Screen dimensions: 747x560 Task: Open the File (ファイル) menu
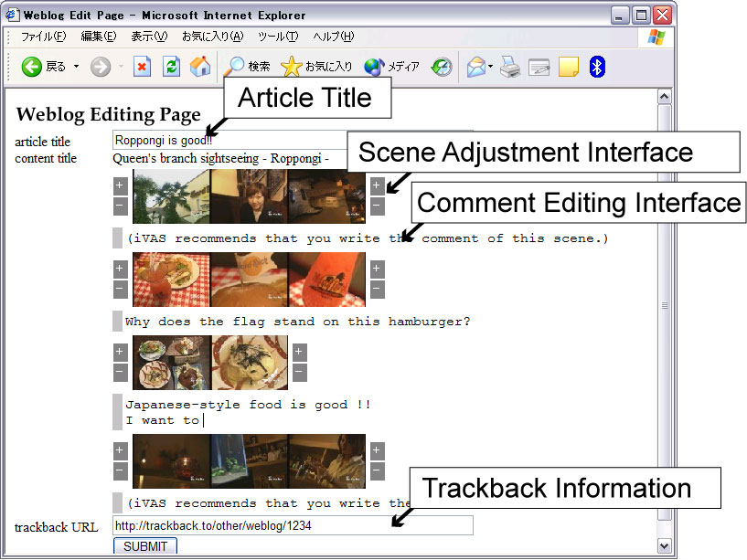(x=43, y=37)
